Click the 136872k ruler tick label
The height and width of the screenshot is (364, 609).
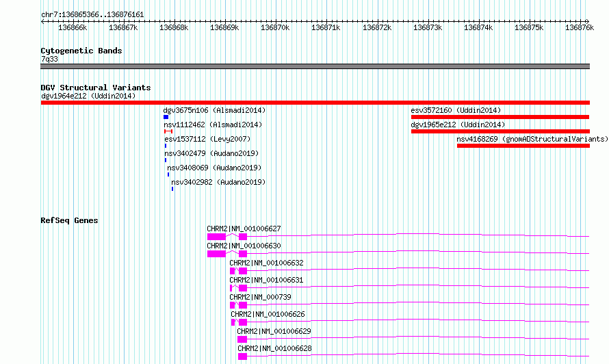[377, 28]
